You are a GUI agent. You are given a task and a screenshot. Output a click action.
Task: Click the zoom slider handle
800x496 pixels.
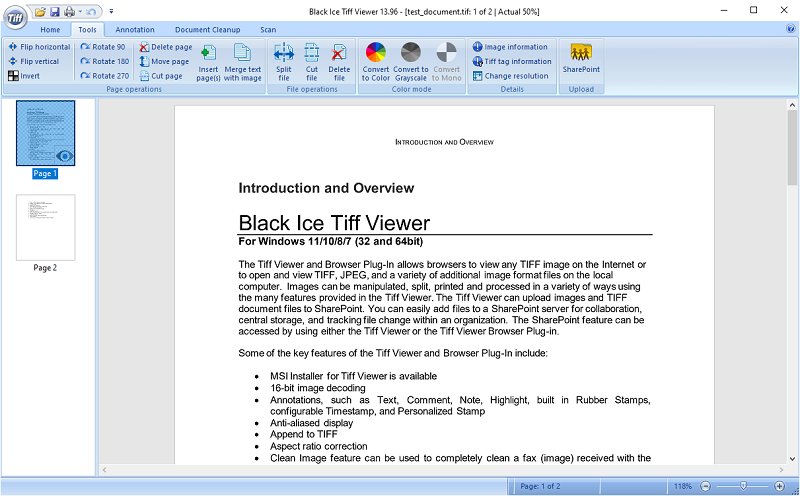pyautogui.click(x=743, y=486)
